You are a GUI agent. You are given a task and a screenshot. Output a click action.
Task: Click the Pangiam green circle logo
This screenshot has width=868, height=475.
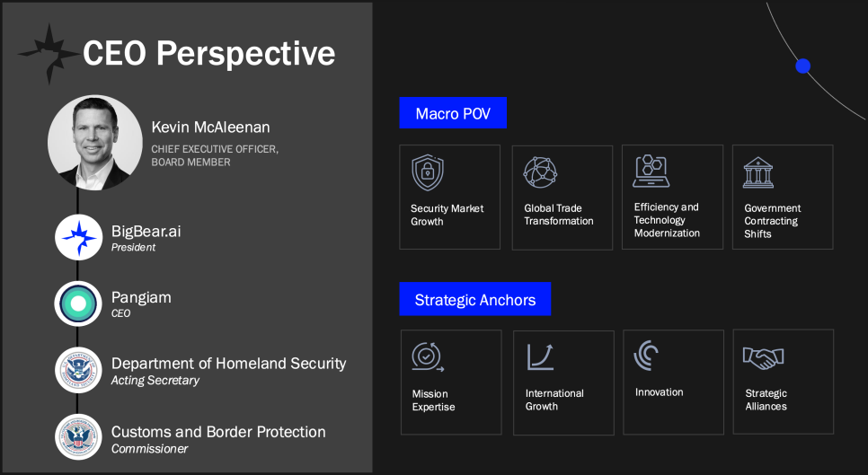78,303
